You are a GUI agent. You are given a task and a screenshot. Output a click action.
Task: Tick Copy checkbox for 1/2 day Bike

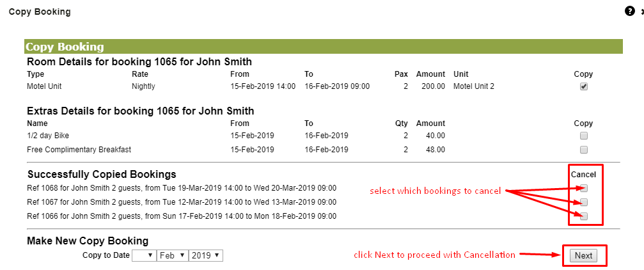(584, 136)
